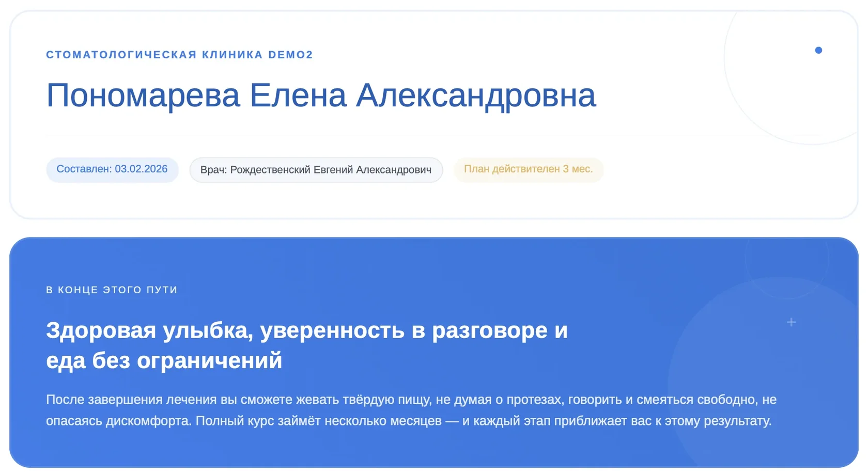Click headline "Здоровая улыбка, уверенность в разговоре"

pos(307,345)
